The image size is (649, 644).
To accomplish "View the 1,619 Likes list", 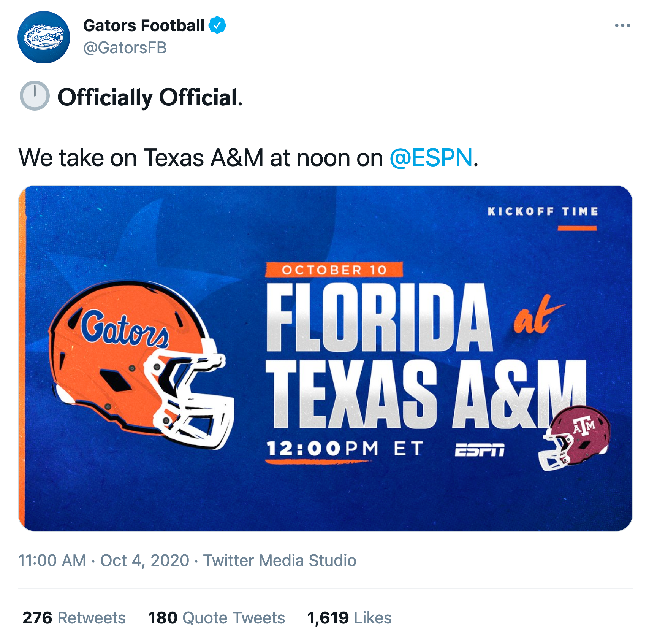I will tap(350, 618).
